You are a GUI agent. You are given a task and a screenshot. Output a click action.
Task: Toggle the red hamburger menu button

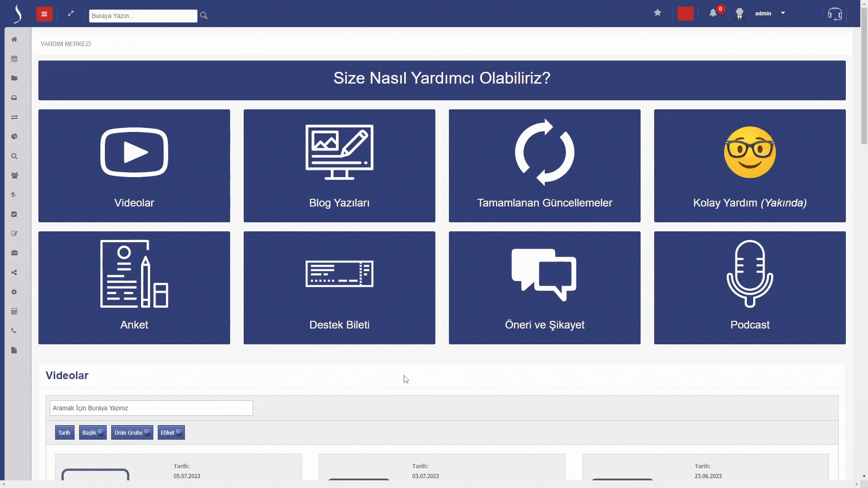(44, 14)
